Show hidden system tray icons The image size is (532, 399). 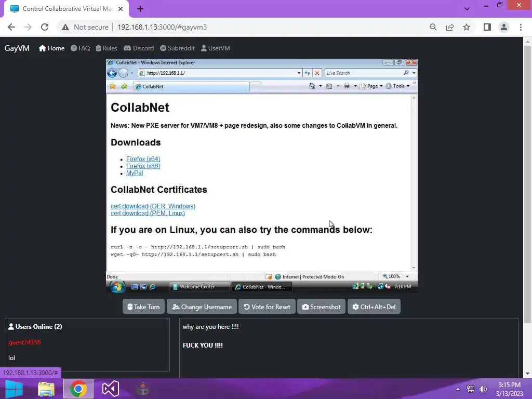coord(458,389)
